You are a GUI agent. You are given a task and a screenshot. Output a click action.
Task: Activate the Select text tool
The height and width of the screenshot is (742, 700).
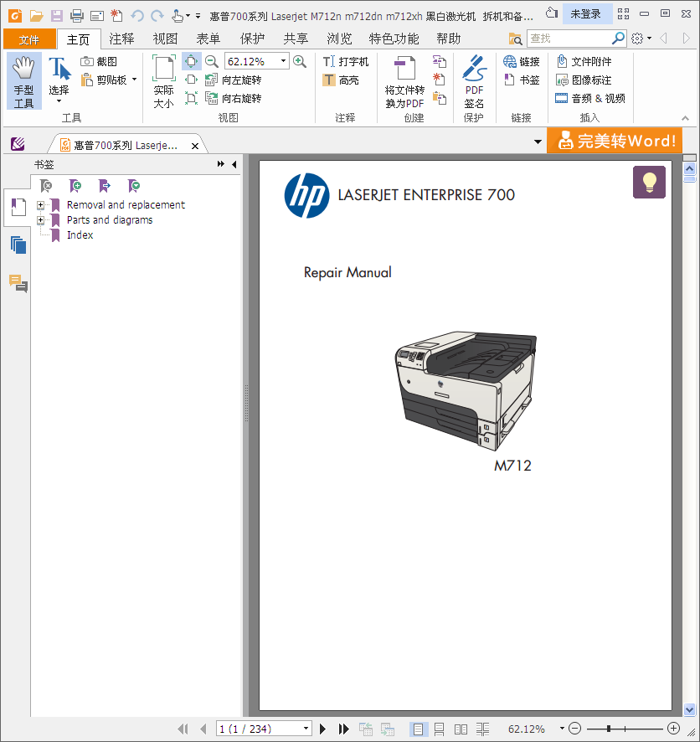click(x=59, y=80)
